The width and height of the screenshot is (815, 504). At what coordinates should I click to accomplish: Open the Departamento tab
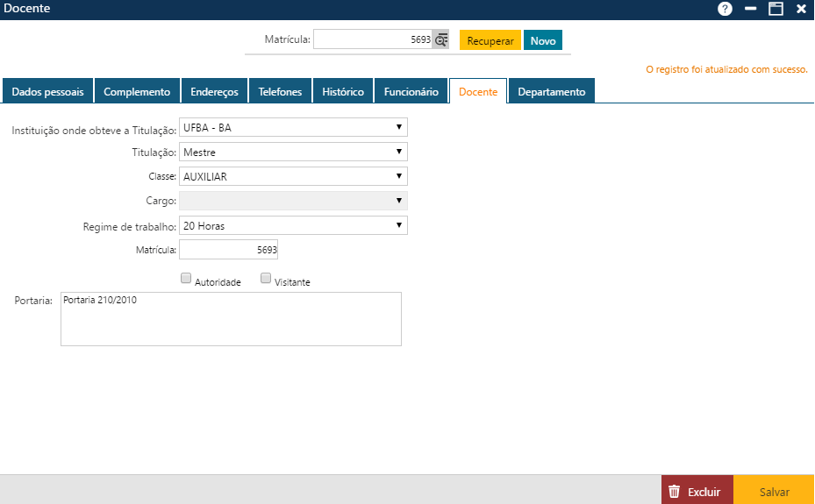[552, 91]
